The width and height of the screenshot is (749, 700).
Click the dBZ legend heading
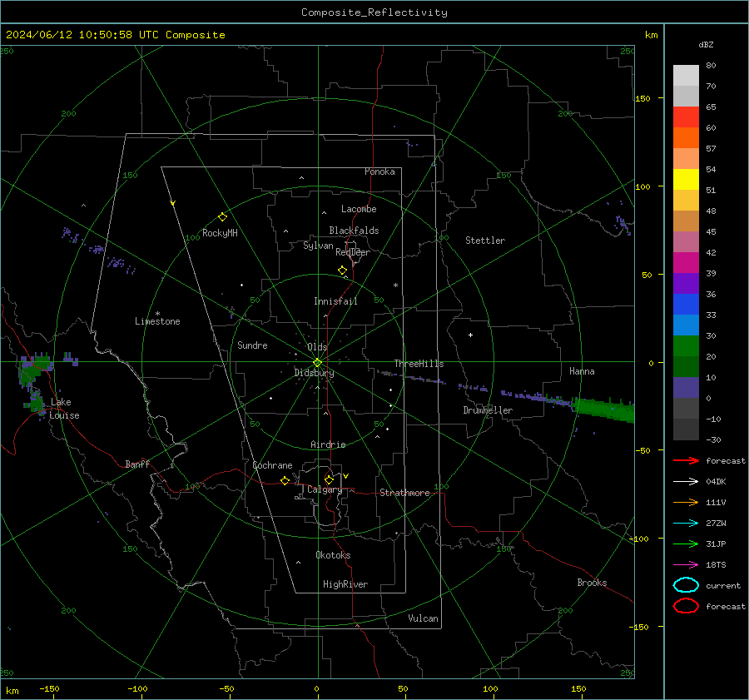tap(706, 44)
